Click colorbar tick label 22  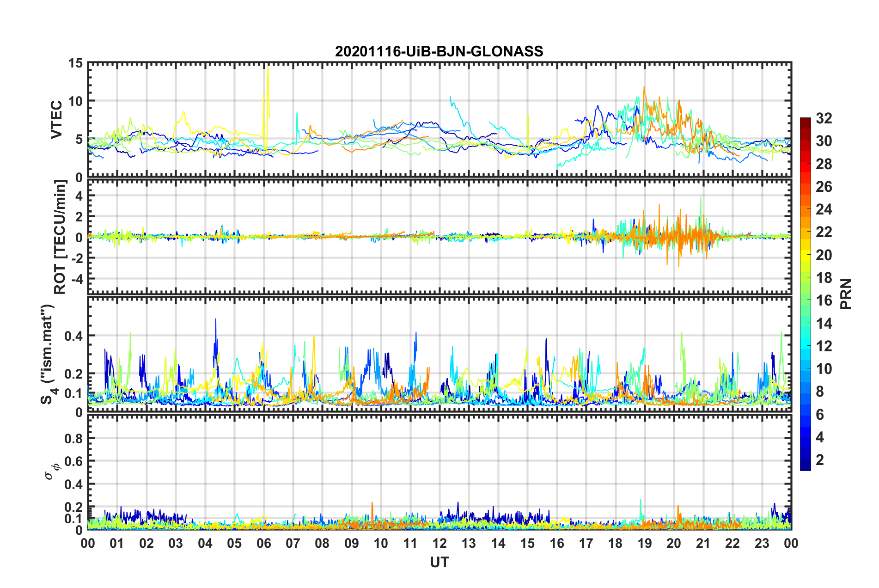point(824,232)
